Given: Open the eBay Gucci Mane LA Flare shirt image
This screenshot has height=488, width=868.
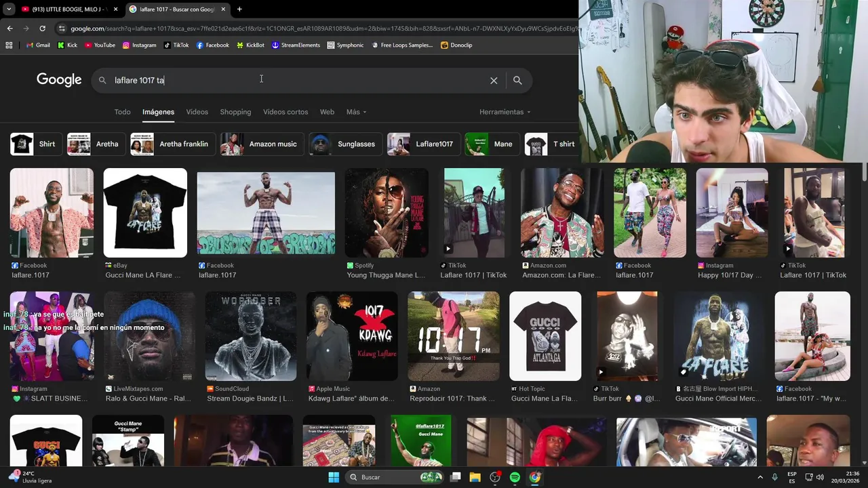Looking at the screenshot, I should (x=145, y=213).
